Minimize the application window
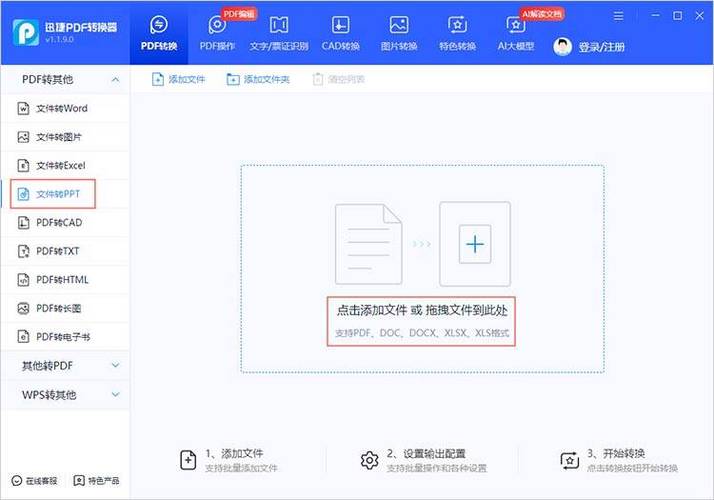The width and height of the screenshot is (714, 500). point(655,15)
